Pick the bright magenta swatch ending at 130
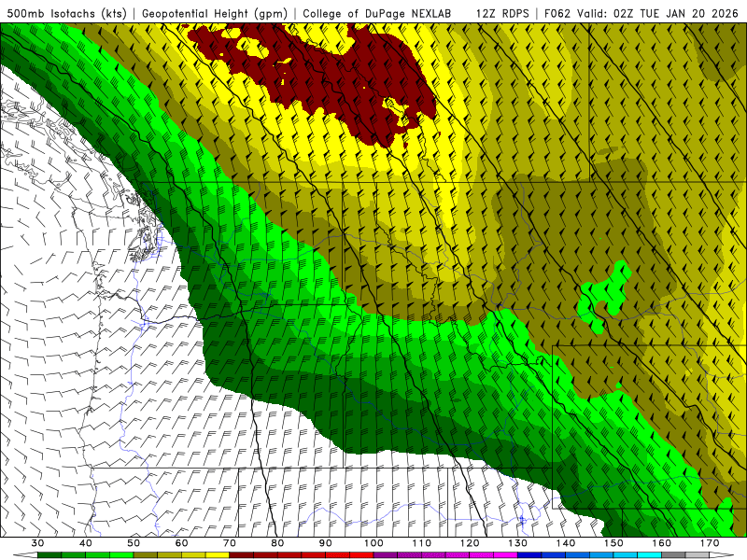The width and height of the screenshot is (747, 560). 505,554
